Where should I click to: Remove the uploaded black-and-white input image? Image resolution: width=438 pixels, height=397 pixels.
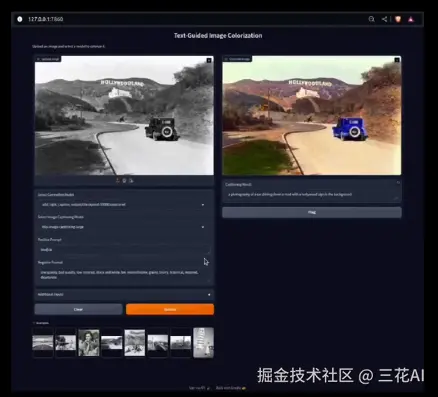tap(209, 60)
